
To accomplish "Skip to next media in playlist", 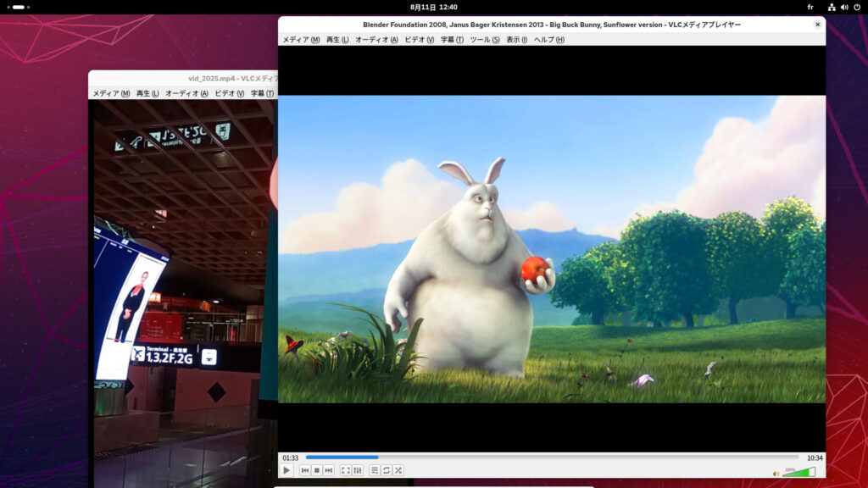I will (329, 470).
